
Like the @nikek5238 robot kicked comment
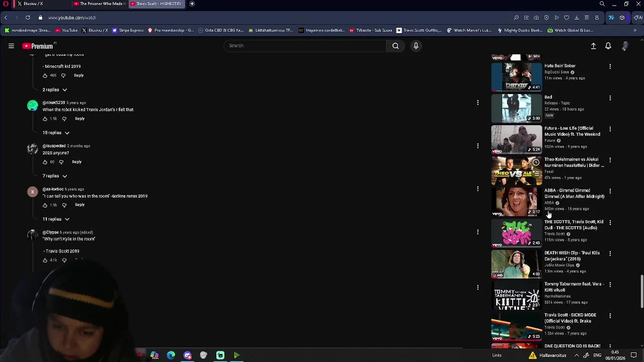pyautogui.click(x=45, y=119)
